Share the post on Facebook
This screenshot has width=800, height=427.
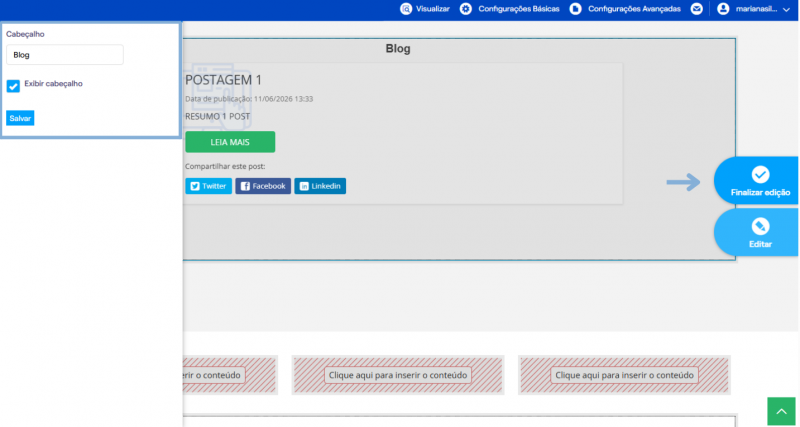pyautogui.click(x=263, y=186)
